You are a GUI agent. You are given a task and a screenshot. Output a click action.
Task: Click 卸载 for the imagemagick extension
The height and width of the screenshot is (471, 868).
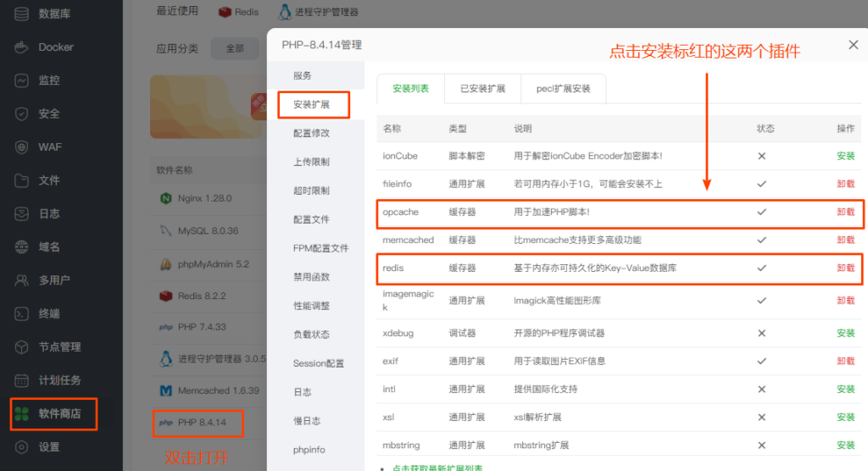(846, 301)
